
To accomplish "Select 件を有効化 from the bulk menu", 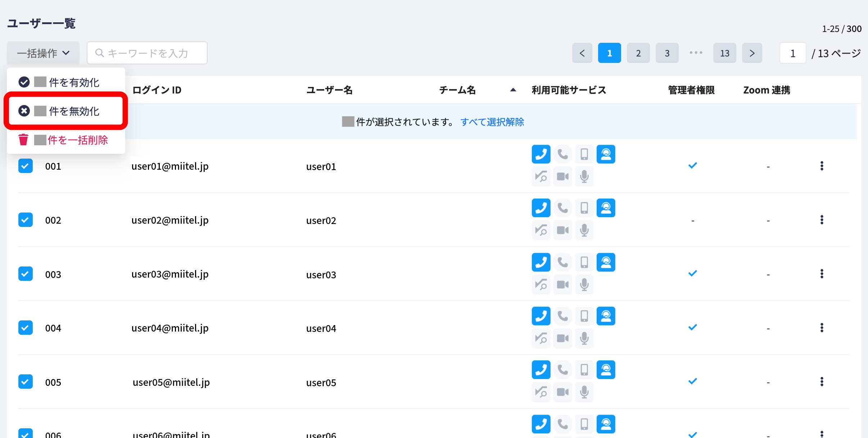I will pyautogui.click(x=66, y=82).
